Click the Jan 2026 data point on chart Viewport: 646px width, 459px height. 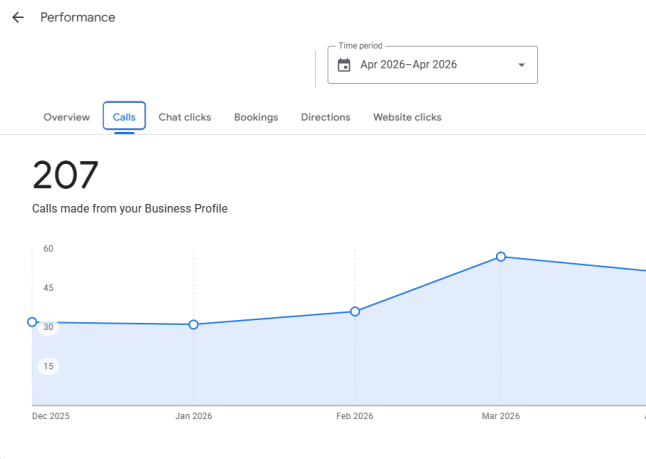(194, 325)
